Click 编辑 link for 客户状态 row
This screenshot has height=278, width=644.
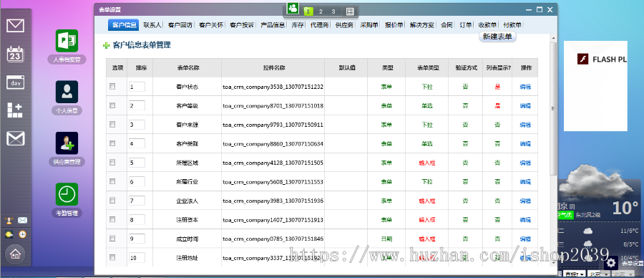pos(525,87)
